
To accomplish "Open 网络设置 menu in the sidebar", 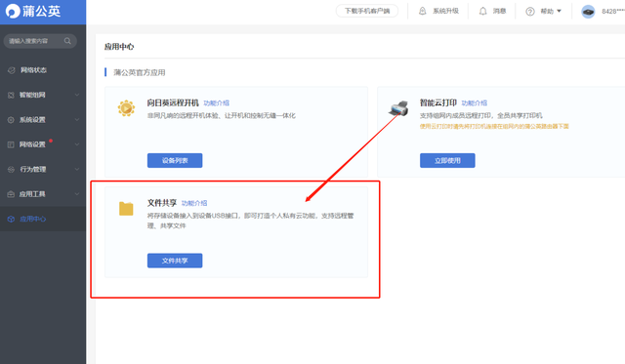I will (43, 144).
